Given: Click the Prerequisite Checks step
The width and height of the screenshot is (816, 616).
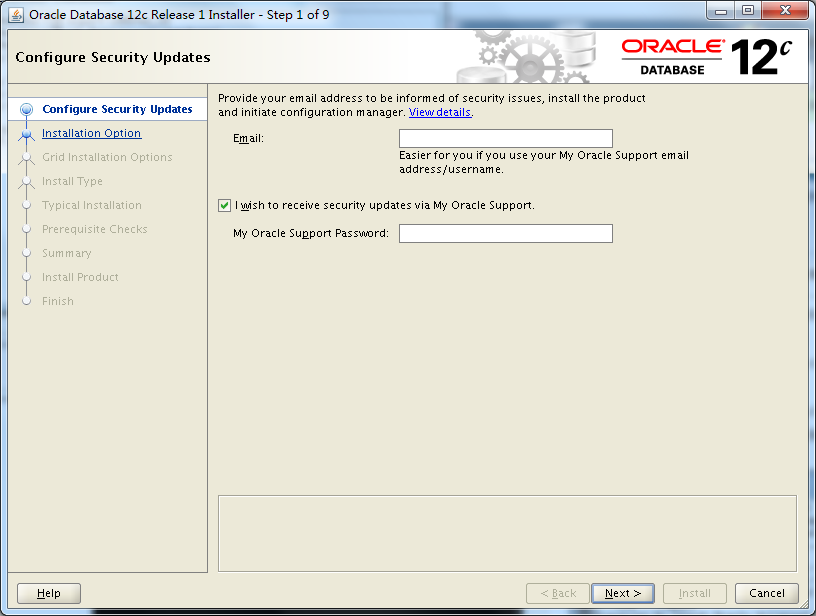Looking at the screenshot, I should 95,229.
